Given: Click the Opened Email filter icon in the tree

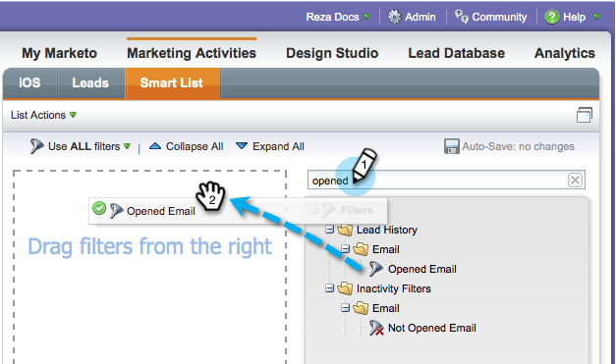Looking at the screenshot, I should (x=376, y=269).
